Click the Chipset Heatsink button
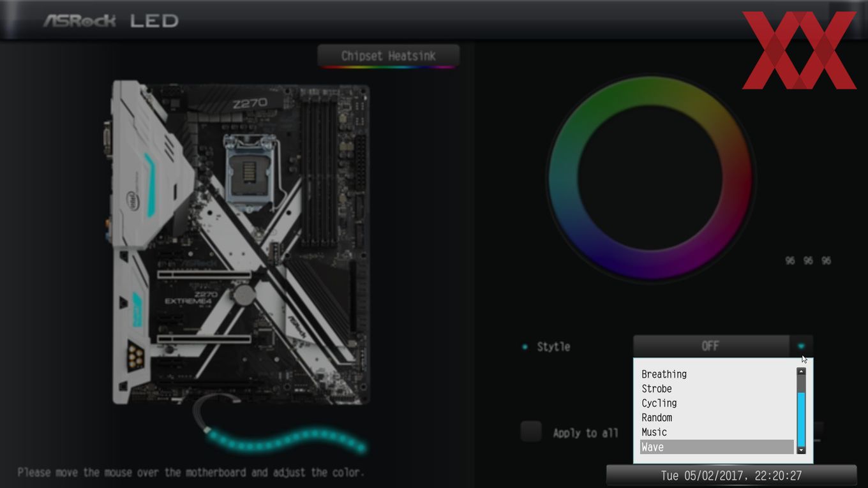 point(388,56)
